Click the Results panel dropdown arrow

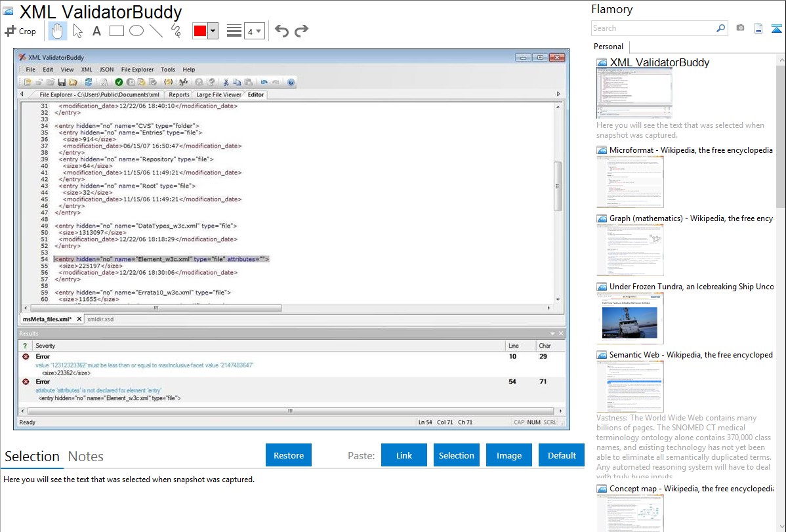[552, 333]
